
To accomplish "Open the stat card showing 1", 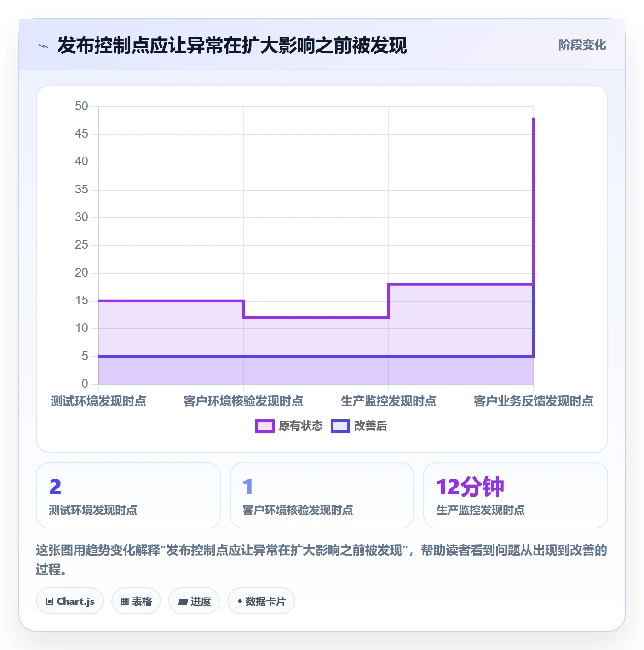I will tap(322, 495).
